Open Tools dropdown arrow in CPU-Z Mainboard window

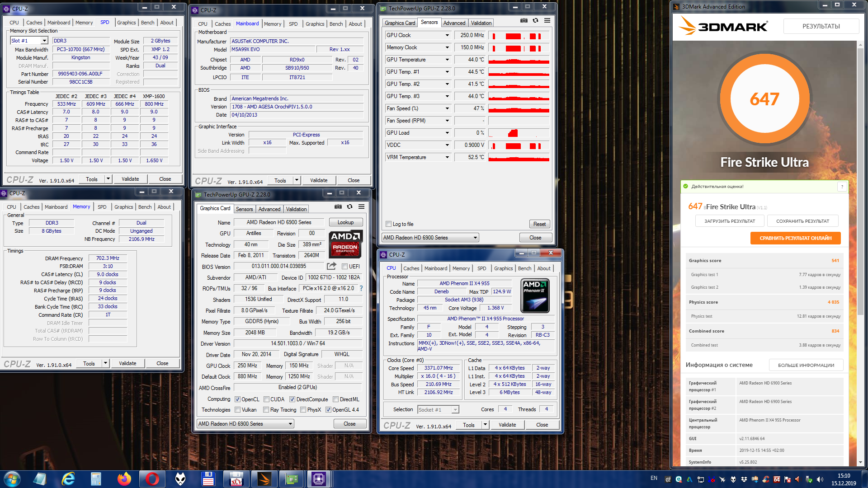[x=297, y=180]
